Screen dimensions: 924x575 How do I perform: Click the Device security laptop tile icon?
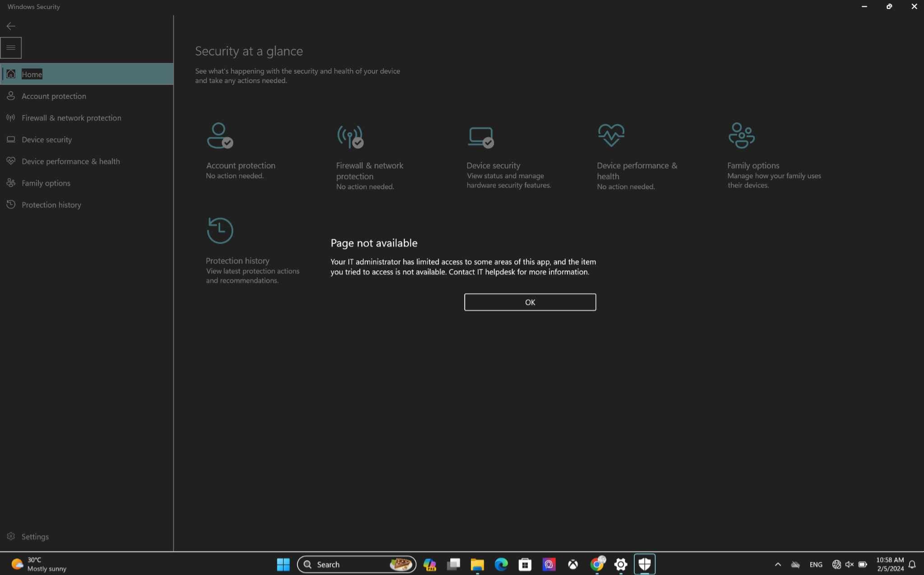coord(480,136)
